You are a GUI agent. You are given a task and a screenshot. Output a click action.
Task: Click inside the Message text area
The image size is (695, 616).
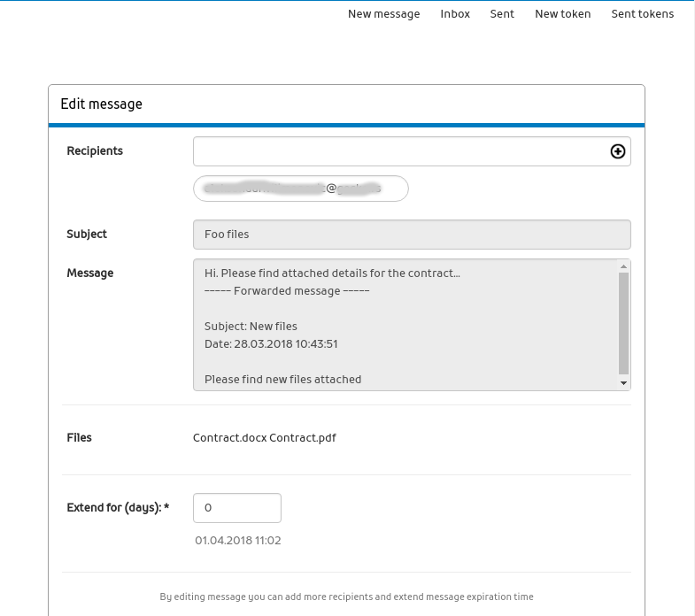403,325
